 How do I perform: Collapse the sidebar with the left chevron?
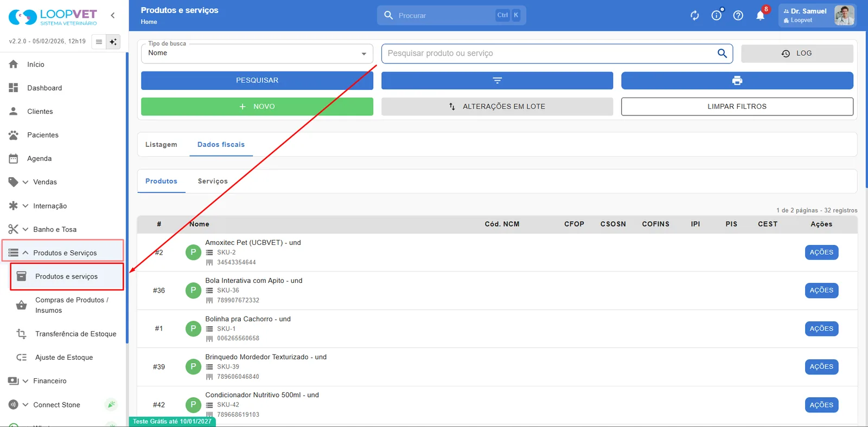[x=113, y=15]
